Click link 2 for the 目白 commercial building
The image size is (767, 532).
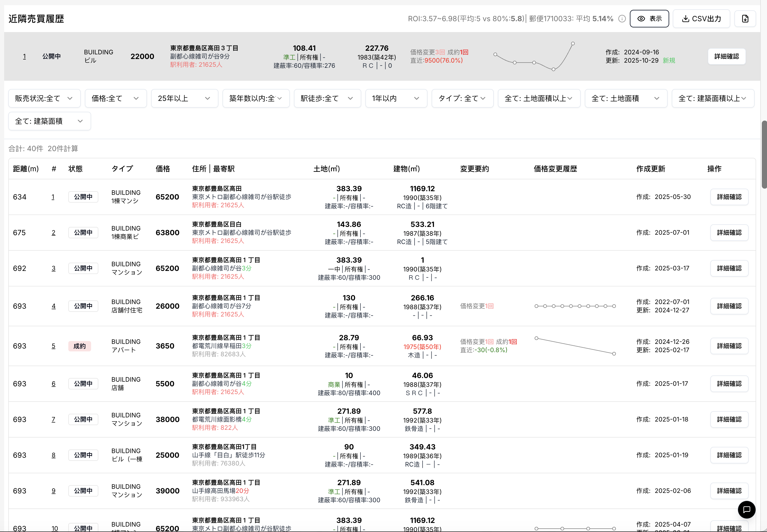tap(53, 232)
